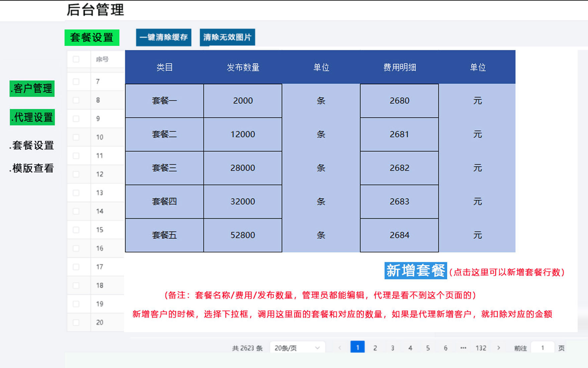Select the 套餐三 publish quantity cell 28000
The width and height of the screenshot is (588, 368).
243,168
